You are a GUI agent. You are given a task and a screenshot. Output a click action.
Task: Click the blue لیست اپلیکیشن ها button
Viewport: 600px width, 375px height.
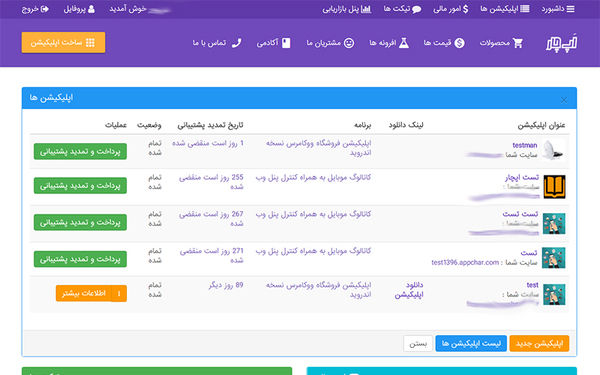coord(471,344)
